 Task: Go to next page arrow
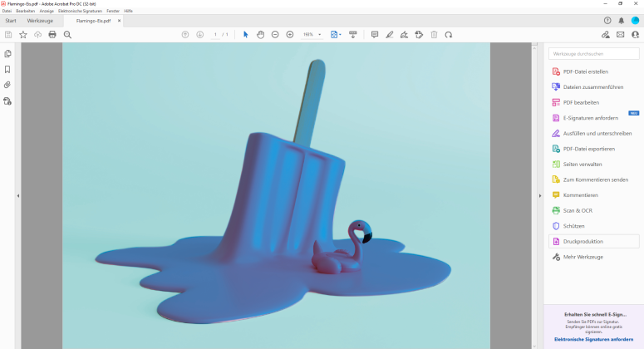(x=200, y=35)
